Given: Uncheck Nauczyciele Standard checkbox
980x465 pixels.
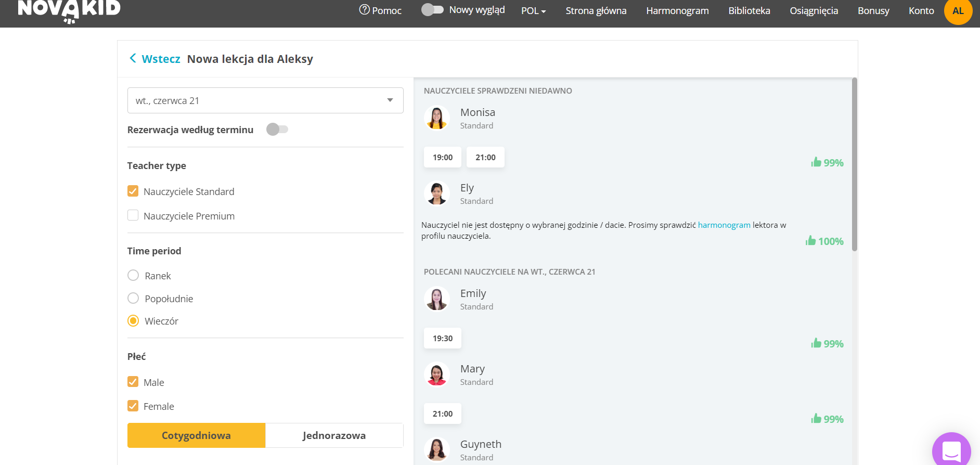Looking at the screenshot, I should [133, 191].
